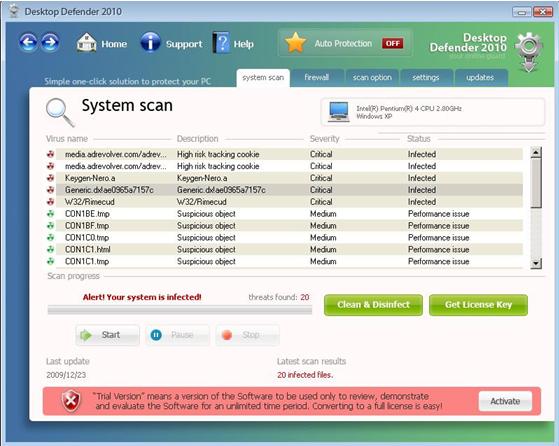Click the System scan magnifying glass icon
Image resolution: width=559 pixels, height=446 pixels.
click(x=60, y=112)
